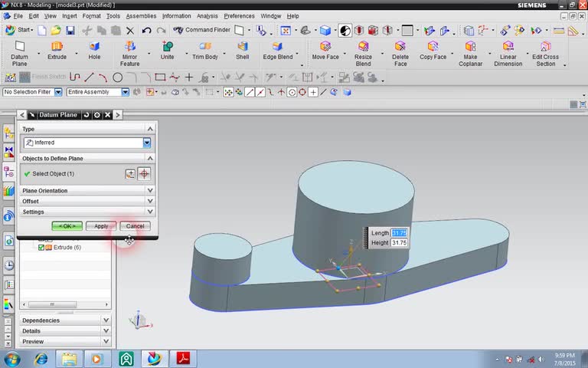Open the Assemblies menu
This screenshot has height=368, width=588.
point(141,15)
